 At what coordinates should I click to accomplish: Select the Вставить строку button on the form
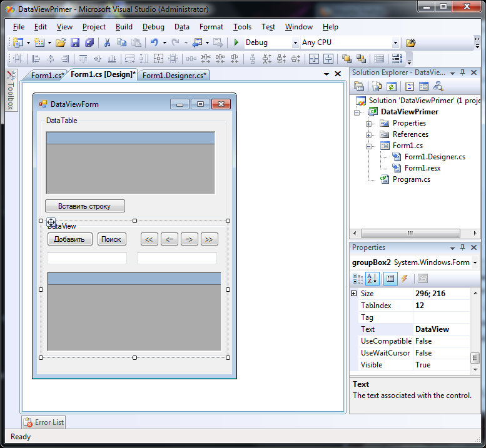coord(85,206)
